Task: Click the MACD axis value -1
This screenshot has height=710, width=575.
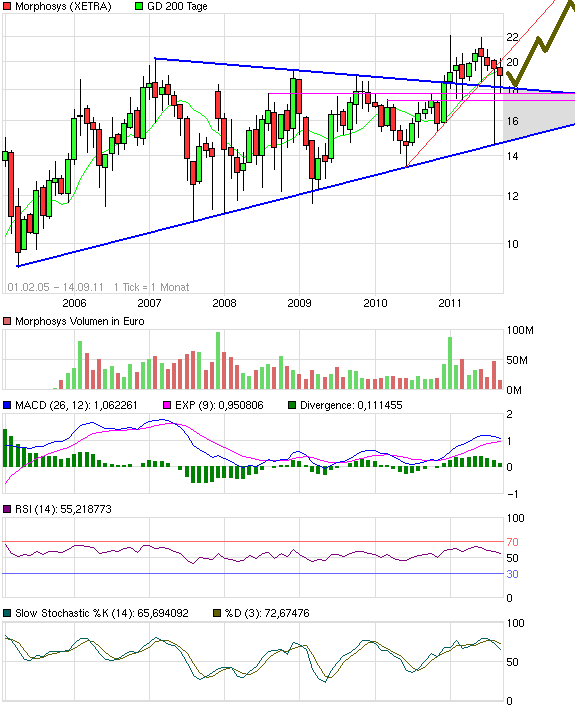Action: click(513, 494)
